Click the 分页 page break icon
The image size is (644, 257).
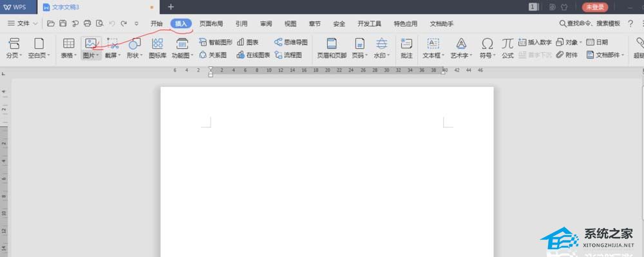pyautogui.click(x=14, y=43)
